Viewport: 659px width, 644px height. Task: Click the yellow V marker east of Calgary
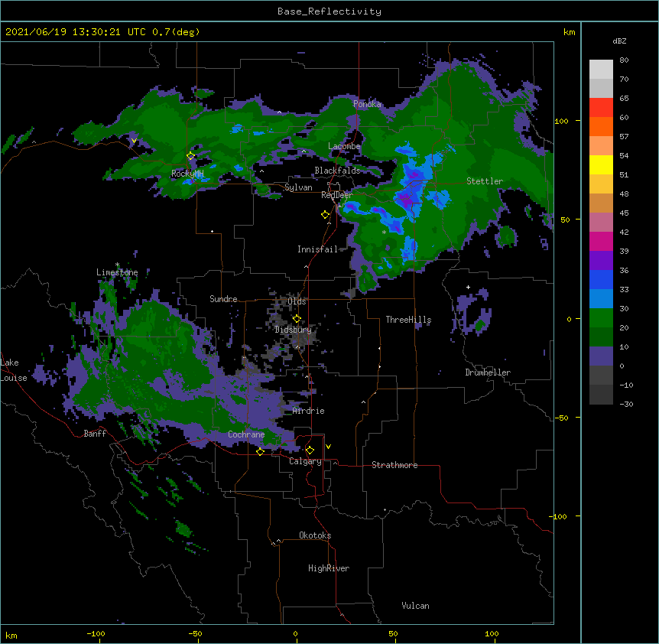(328, 447)
